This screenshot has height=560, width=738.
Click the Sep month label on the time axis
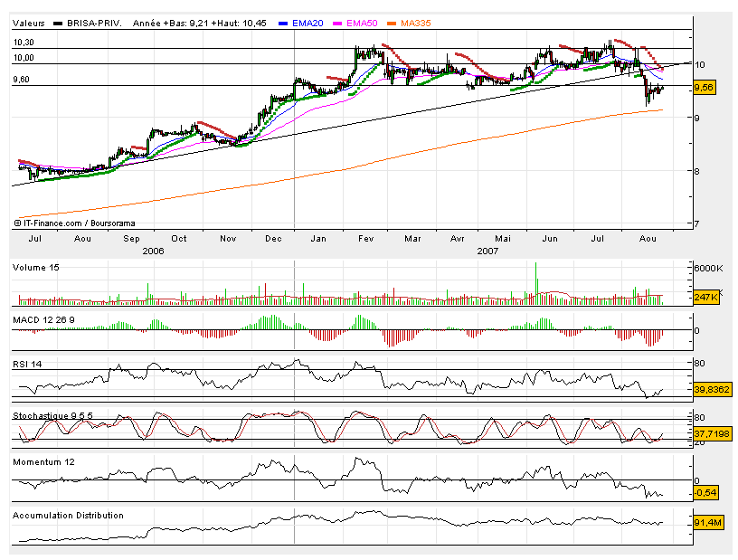coord(131,239)
